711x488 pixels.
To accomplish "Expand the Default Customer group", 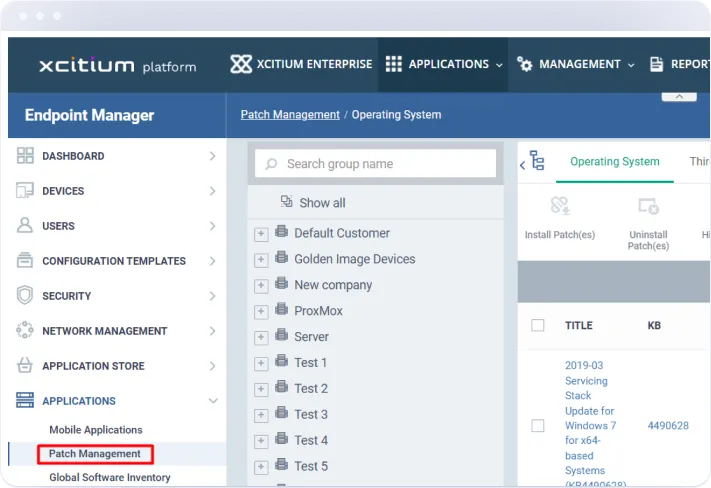I will [x=261, y=234].
